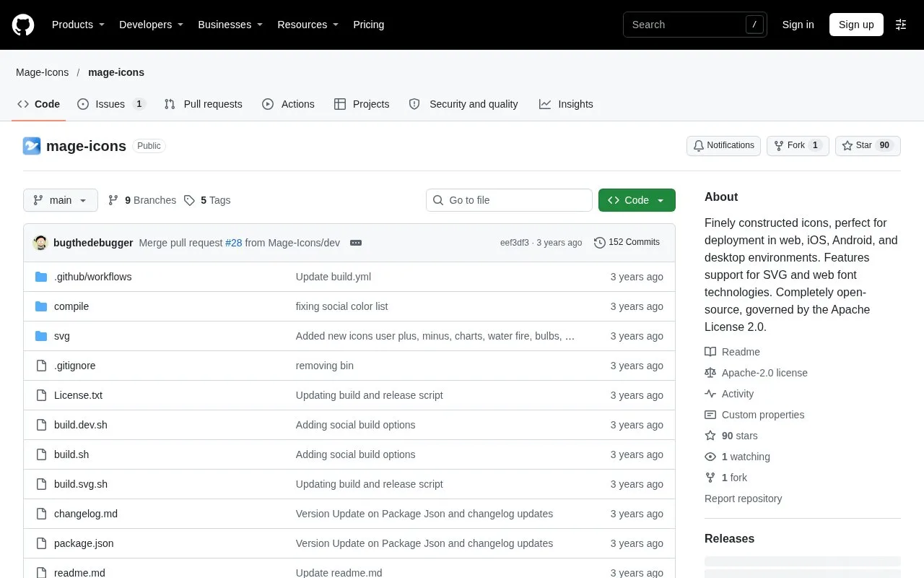Open the 5 Tags list
This screenshot has height=578, width=924.
click(207, 200)
